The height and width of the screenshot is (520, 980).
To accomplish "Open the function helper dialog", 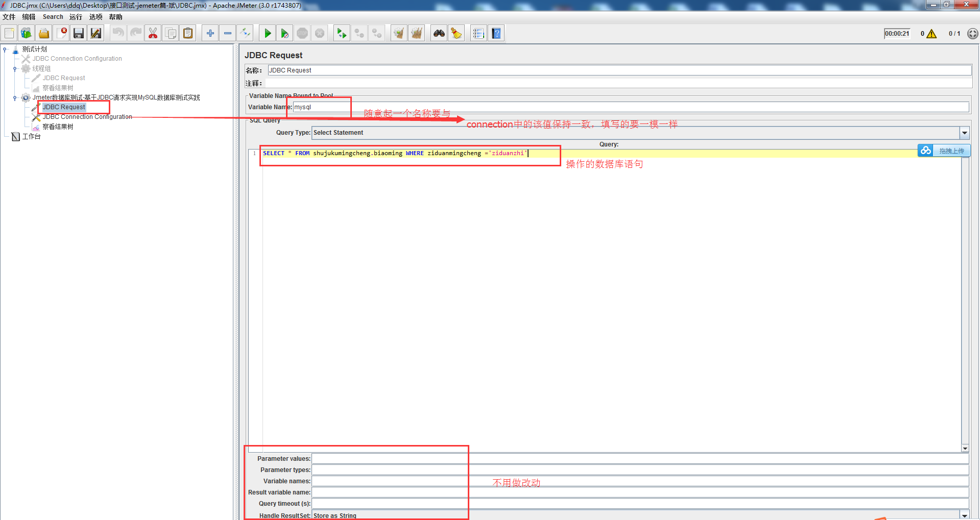I will coord(479,33).
